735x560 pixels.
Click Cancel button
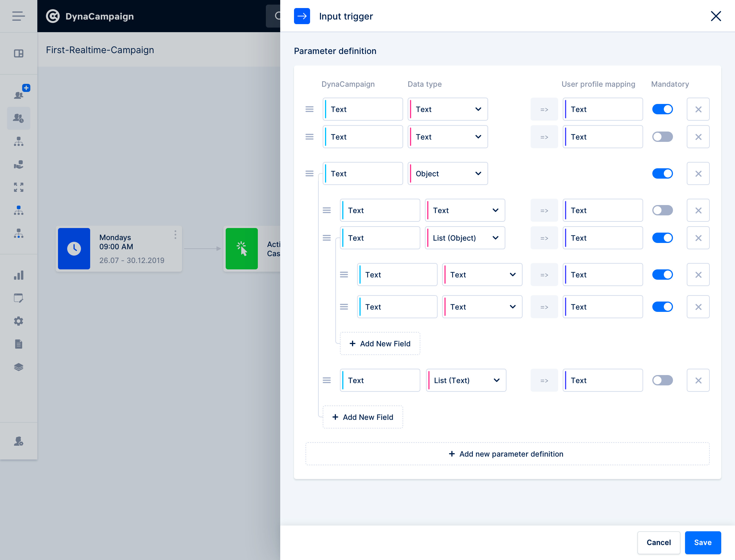[x=658, y=542]
